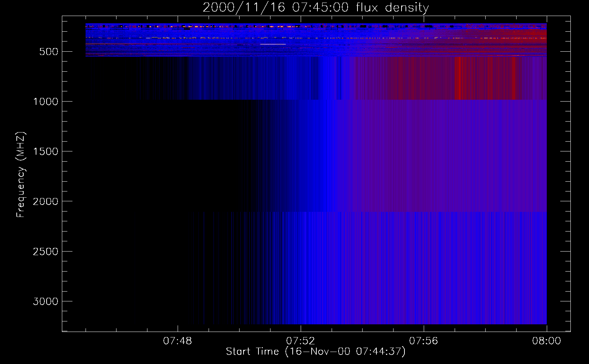Click the short white line in the 500 MHz band
The width and height of the screenshot is (589, 364).
coord(273,44)
